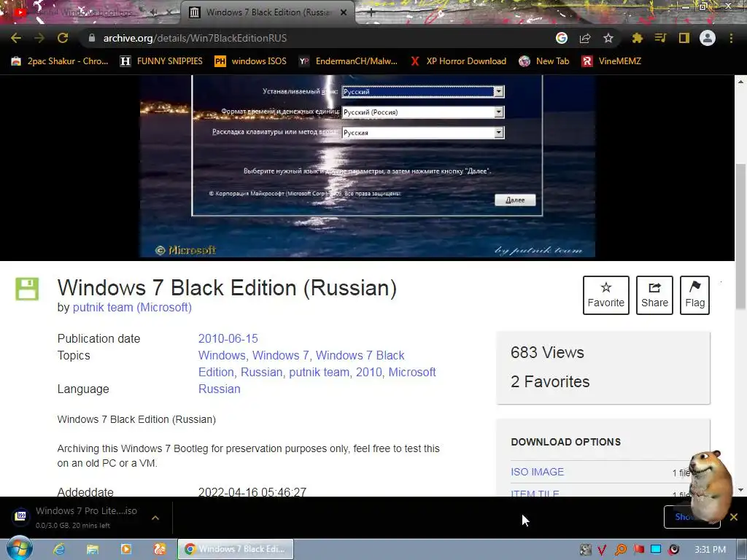The height and width of the screenshot is (560, 747).
Task: Reload the archive.org page
Action: tap(63, 38)
